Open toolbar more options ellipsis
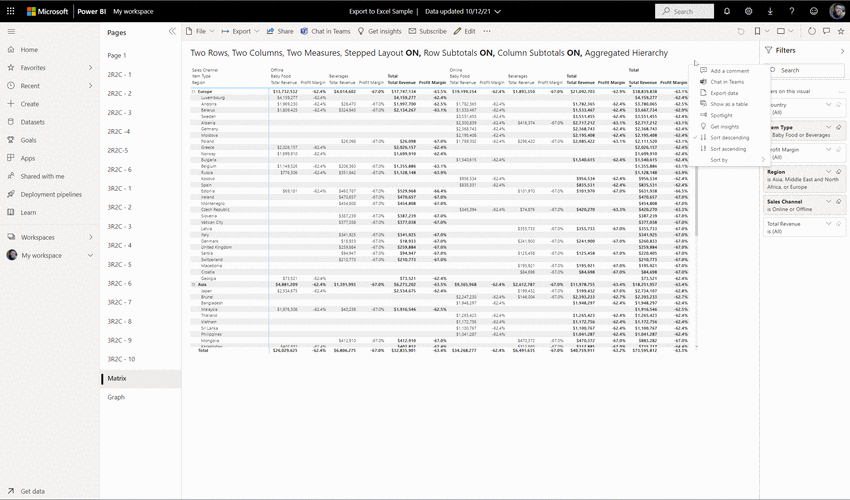Screen dimensions: 850x500 pyautogui.click(x=487, y=31)
